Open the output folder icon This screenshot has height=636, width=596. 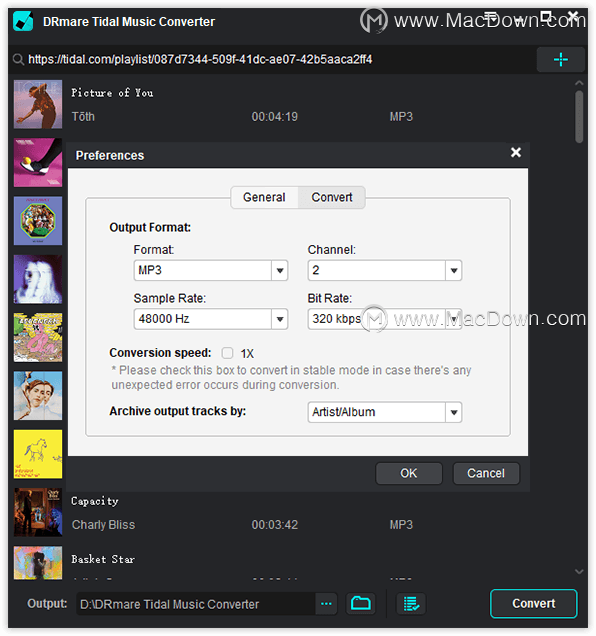click(360, 604)
